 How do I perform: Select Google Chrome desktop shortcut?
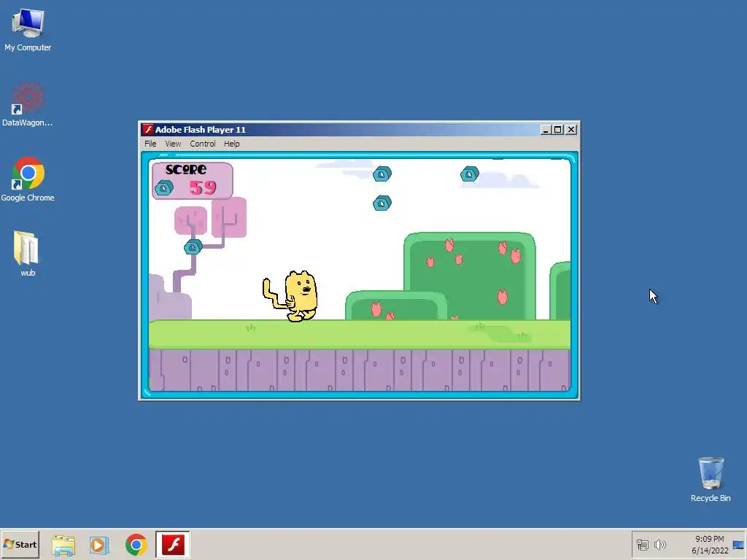click(28, 179)
